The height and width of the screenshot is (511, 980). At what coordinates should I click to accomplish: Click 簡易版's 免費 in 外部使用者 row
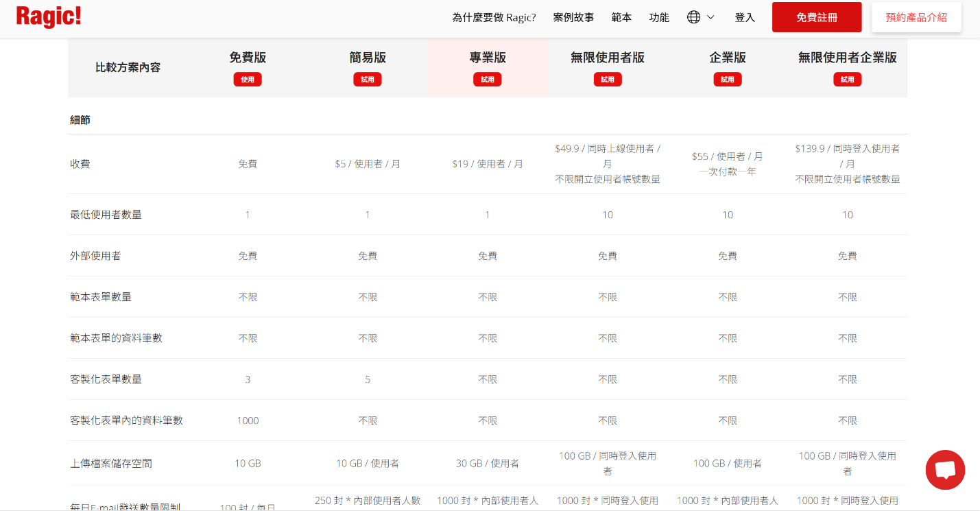pos(368,256)
